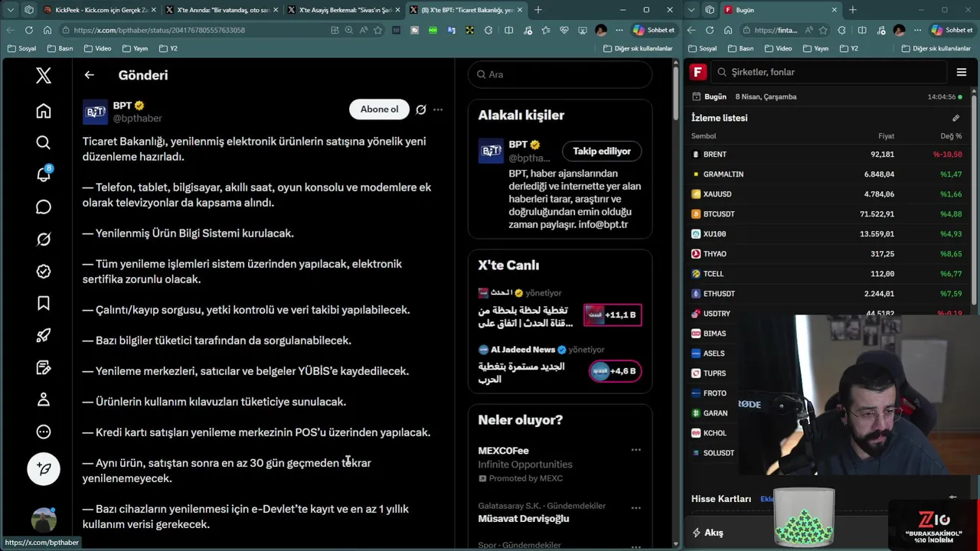The height and width of the screenshot is (551, 980).
Task: Click home button in right browser window
Action: pyautogui.click(x=727, y=30)
